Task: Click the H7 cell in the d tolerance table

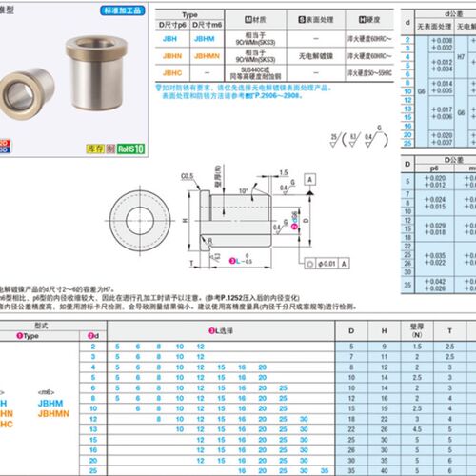Action: click(461, 57)
